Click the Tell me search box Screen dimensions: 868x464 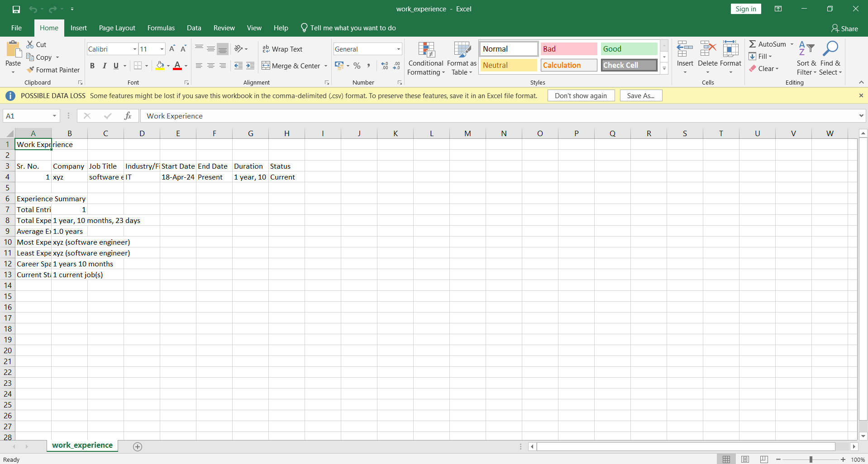click(x=348, y=28)
